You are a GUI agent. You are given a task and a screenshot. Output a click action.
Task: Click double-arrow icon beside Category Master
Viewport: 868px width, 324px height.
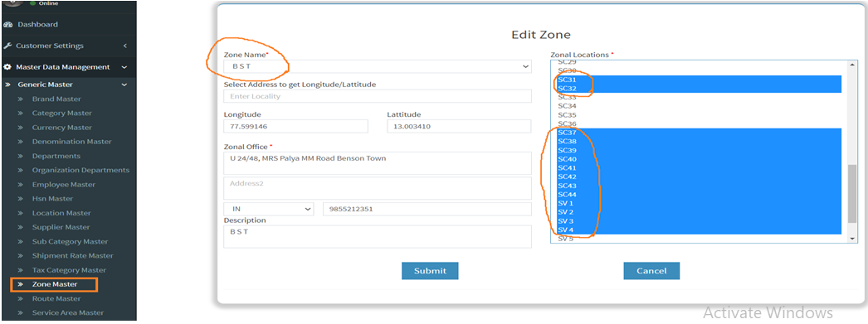[20, 113]
